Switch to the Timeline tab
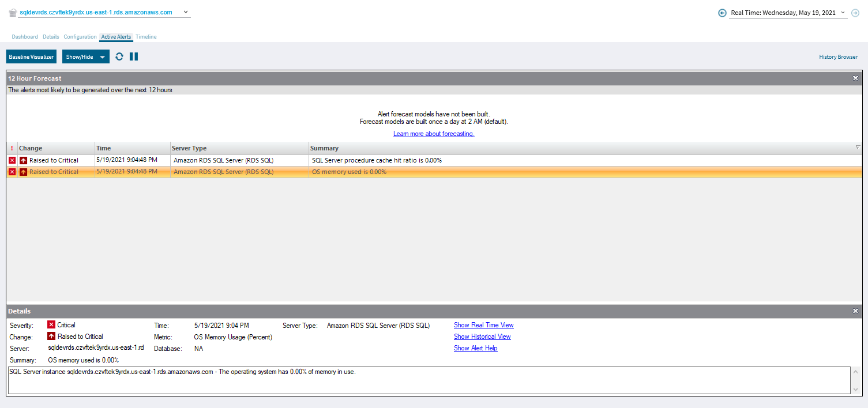This screenshot has height=408, width=868. 146,37
